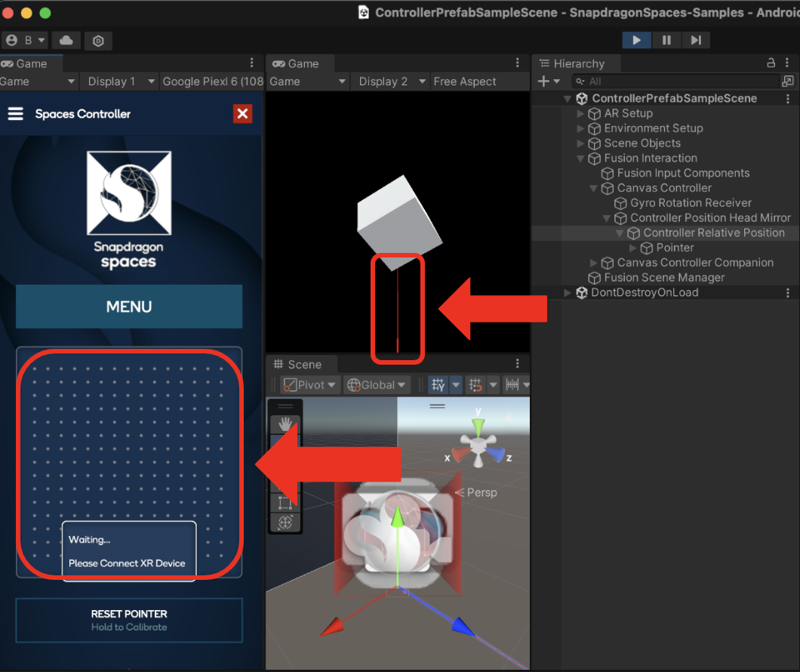This screenshot has width=800, height=672.
Task: Click the Hierarchy add (+) button
Action: [x=549, y=81]
